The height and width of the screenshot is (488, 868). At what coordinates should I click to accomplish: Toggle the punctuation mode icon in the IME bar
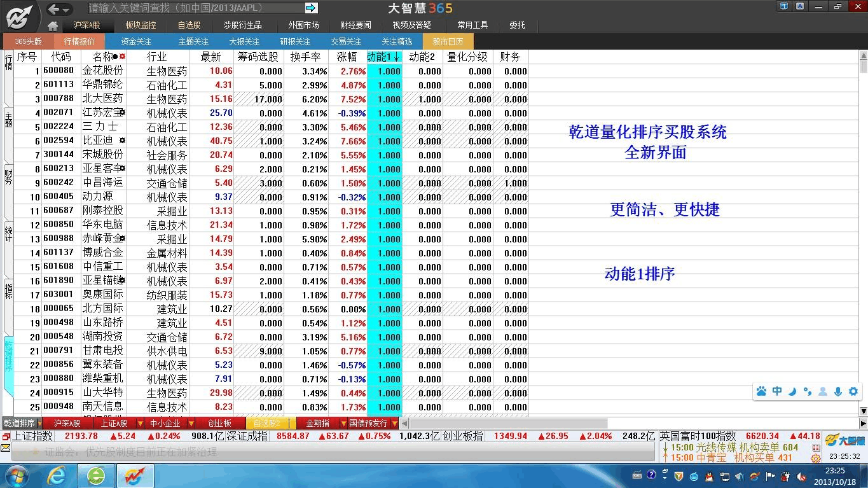(x=808, y=391)
